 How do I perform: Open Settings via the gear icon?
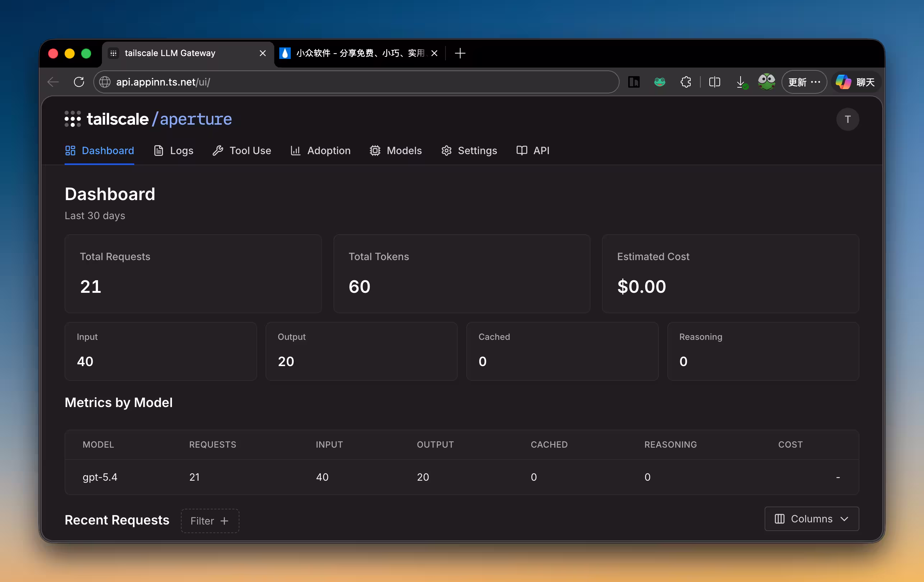[446, 151]
